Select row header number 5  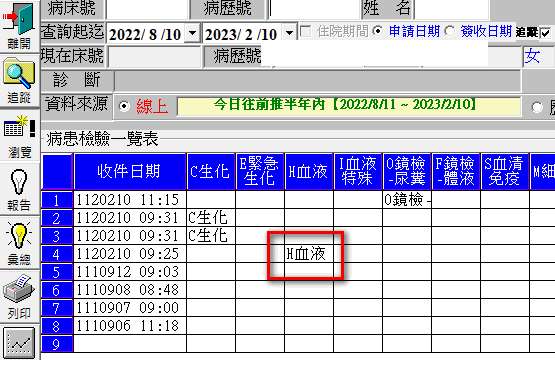57,272
